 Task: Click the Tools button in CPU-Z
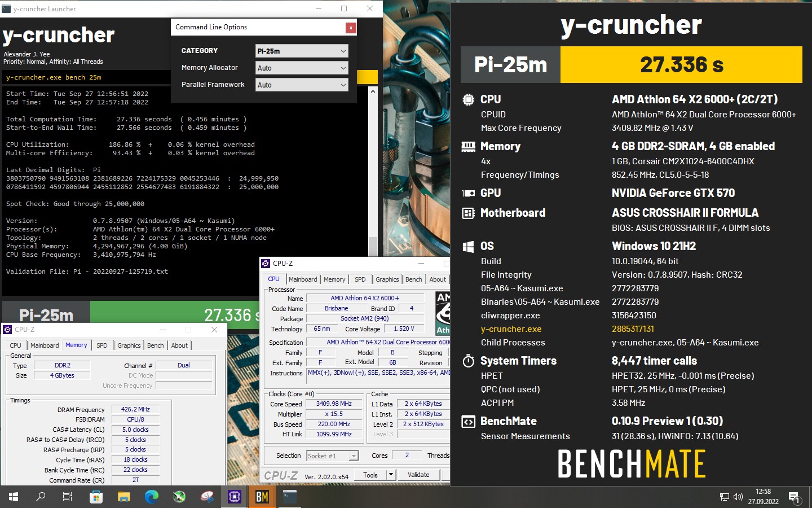(x=370, y=475)
